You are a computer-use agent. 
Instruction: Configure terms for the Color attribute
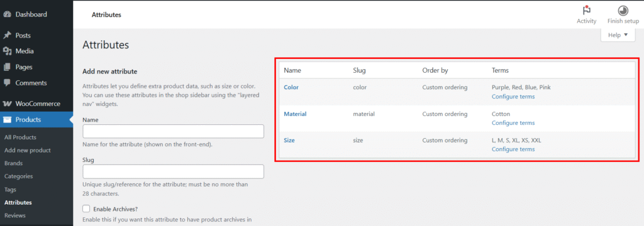tap(513, 97)
